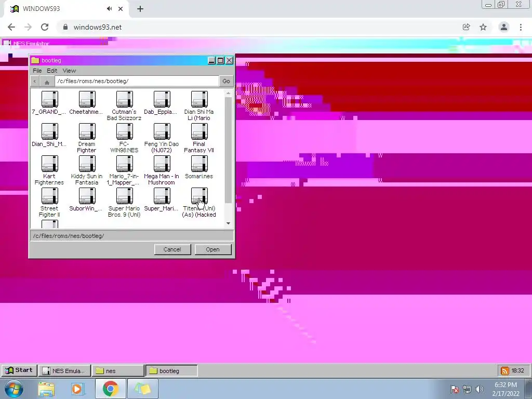
Task: Click the RSS feed tray icon
Action: (x=504, y=371)
